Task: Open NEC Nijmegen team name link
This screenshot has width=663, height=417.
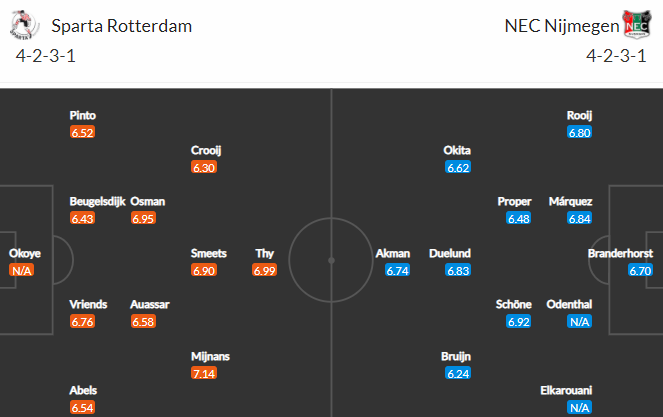Action: point(562,26)
